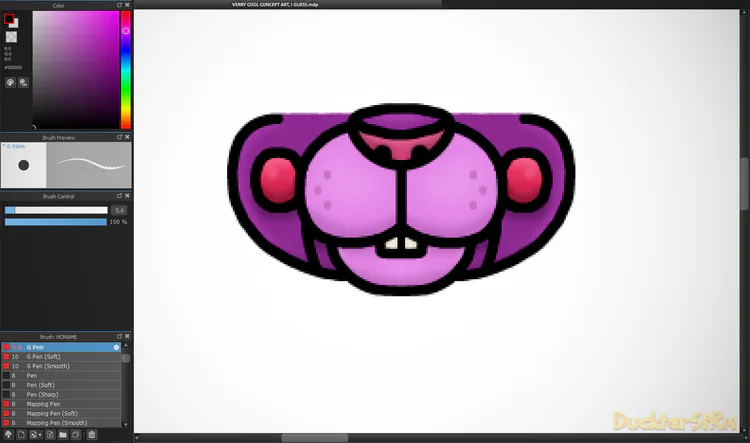Choose the plain Pen brush
The height and width of the screenshot is (443, 750).
(x=61, y=376)
